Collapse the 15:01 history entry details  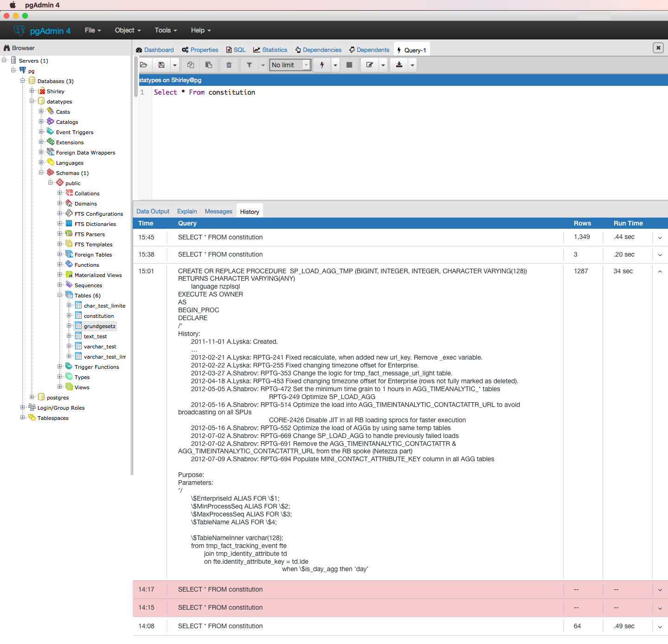(x=660, y=271)
